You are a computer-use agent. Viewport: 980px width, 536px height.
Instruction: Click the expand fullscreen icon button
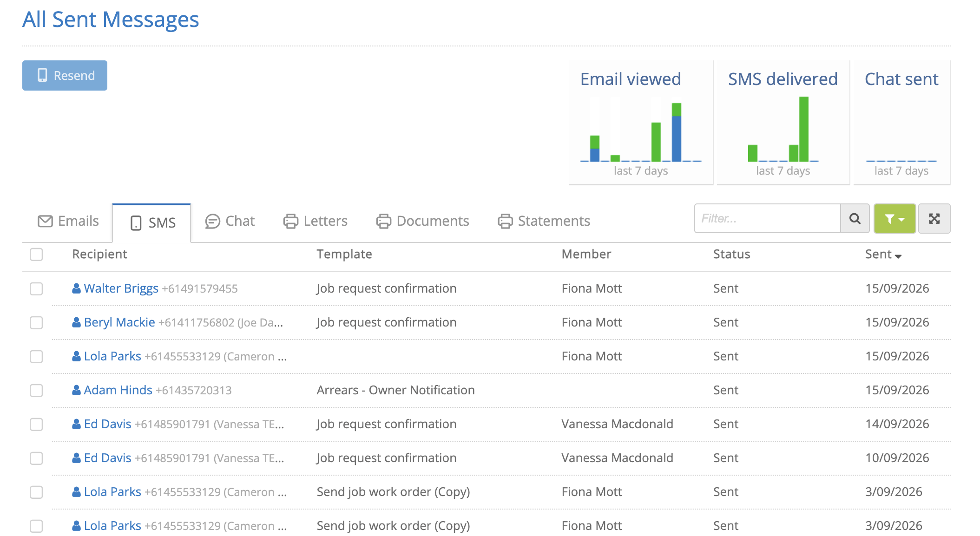934,218
